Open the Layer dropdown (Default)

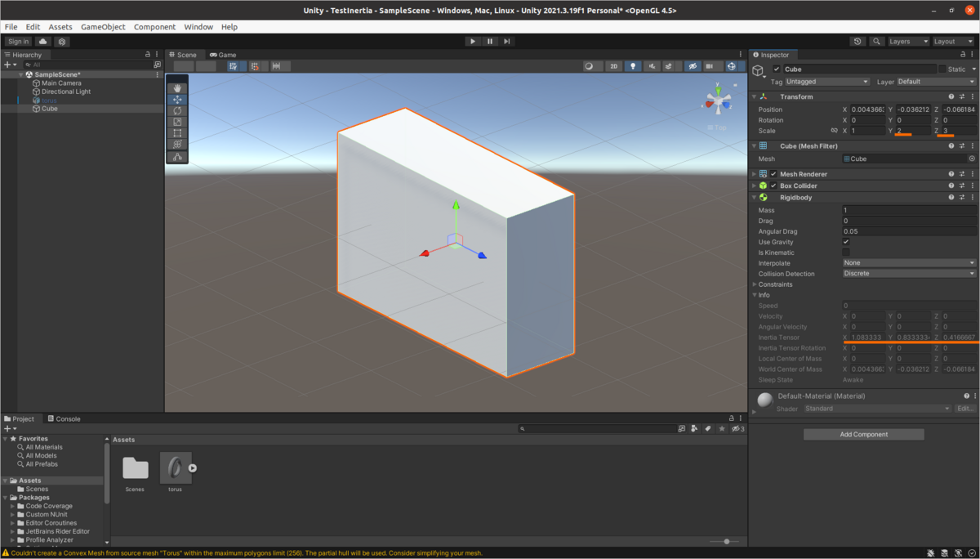point(936,82)
